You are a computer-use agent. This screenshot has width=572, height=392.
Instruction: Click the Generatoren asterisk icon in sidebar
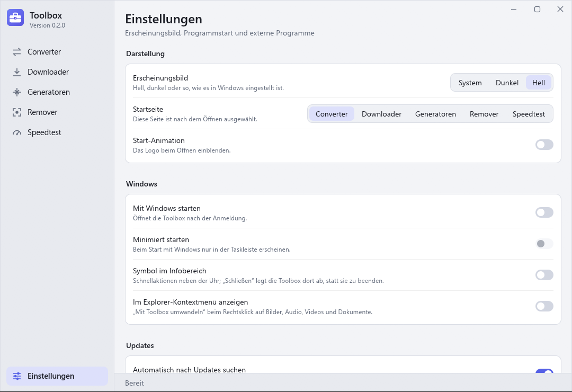click(17, 92)
